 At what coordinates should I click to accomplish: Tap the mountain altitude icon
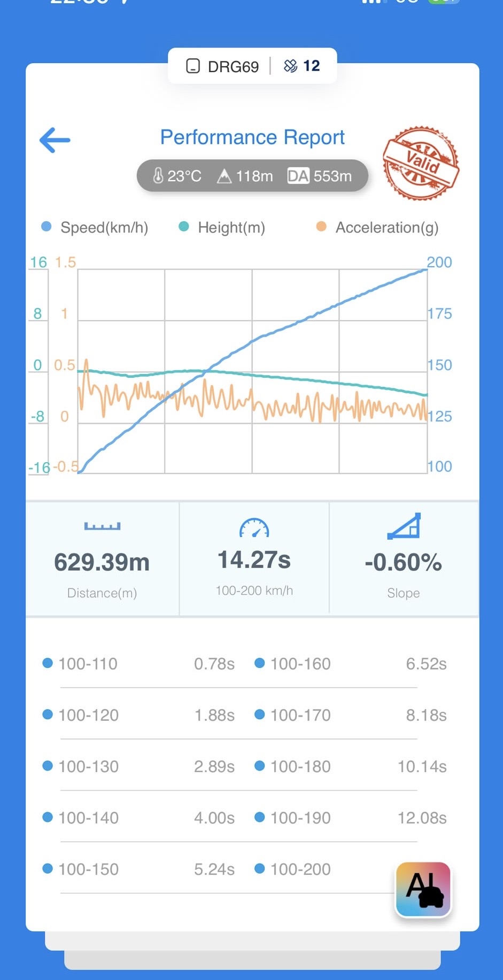[x=224, y=176]
